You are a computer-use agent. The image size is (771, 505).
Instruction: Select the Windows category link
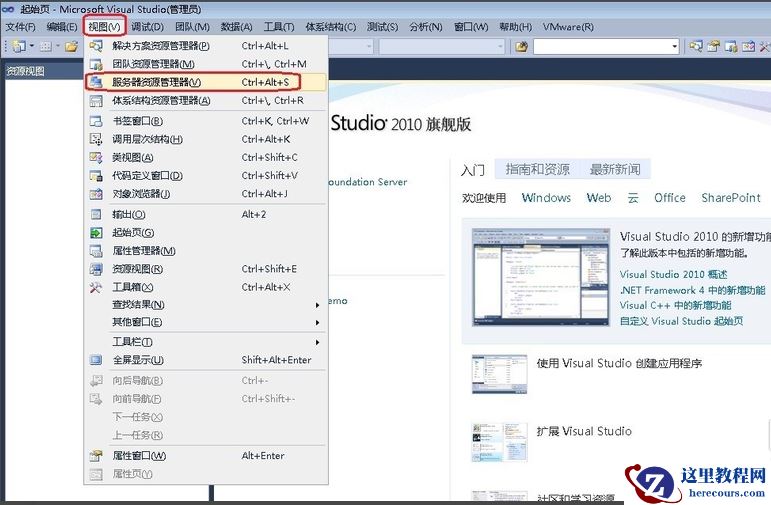[546, 198]
